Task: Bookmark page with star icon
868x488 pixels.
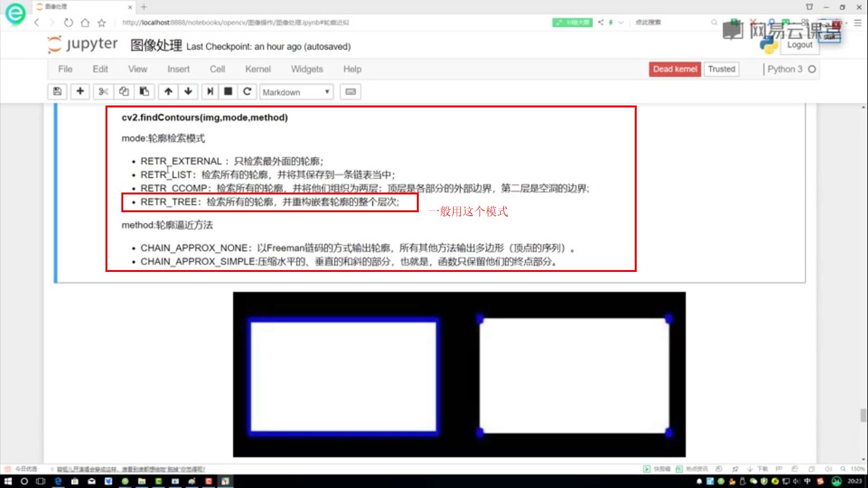Action: (x=102, y=22)
